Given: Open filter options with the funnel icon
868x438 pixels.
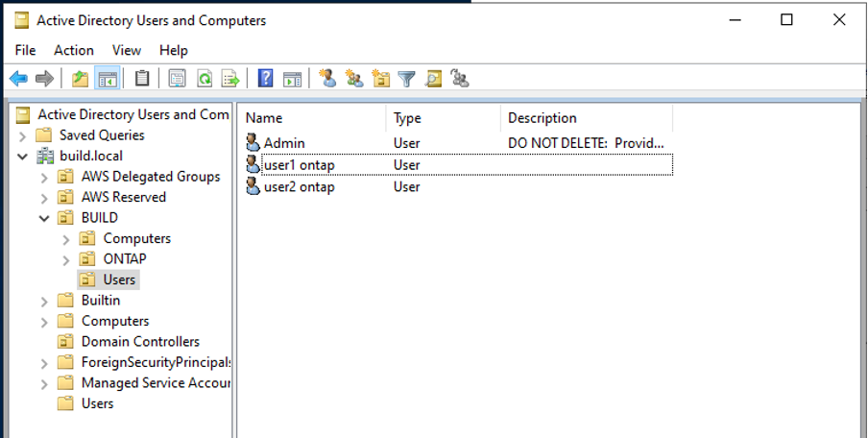Looking at the screenshot, I should pyautogui.click(x=407, y=79).
